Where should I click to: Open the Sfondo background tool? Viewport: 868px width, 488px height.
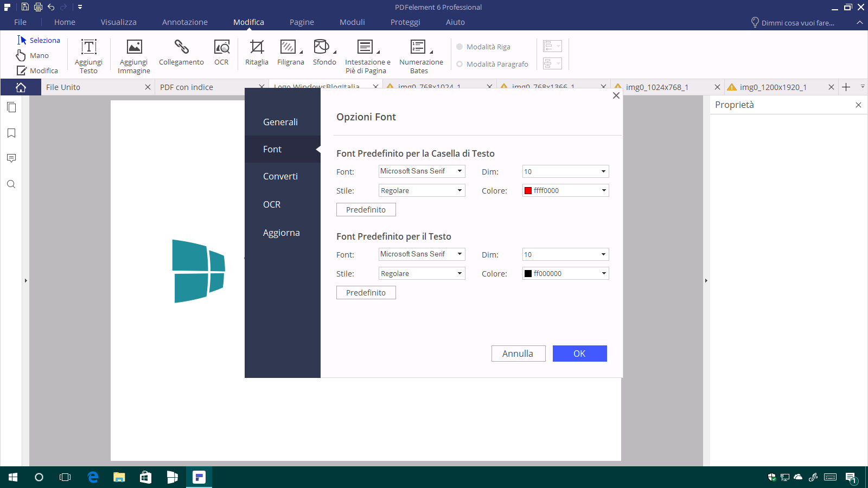(x=324, y=53)
